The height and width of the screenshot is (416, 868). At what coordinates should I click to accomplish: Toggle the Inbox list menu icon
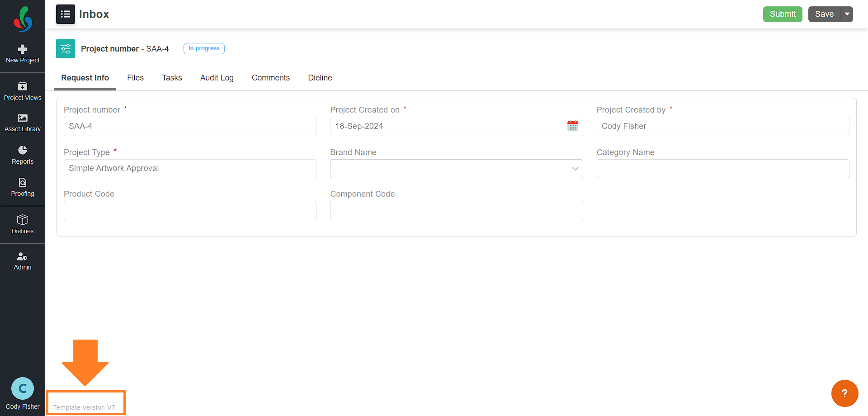pyautogui.click(x=66, y=14)
